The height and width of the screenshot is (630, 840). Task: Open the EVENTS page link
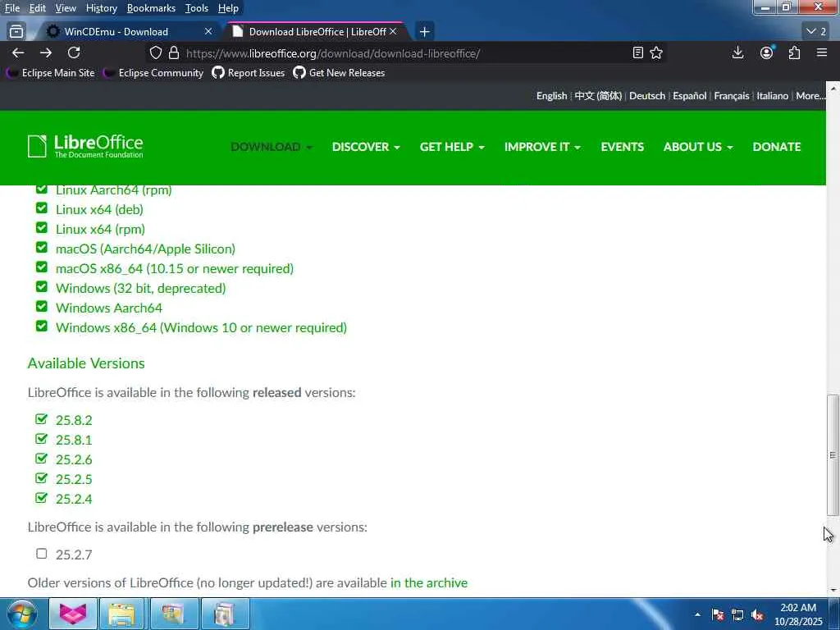coord(622,147)
